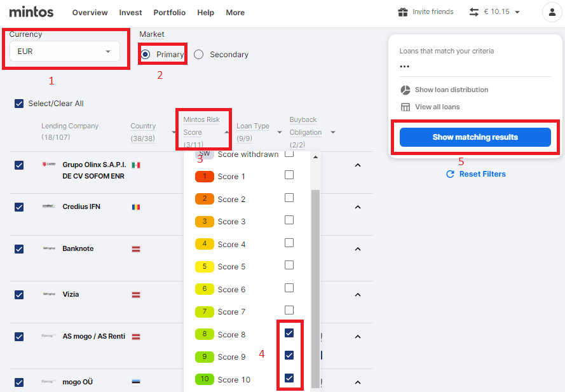Click the transfer arrows icon near balance
Screen dimensions: 565x392
(x=474, y=12)
